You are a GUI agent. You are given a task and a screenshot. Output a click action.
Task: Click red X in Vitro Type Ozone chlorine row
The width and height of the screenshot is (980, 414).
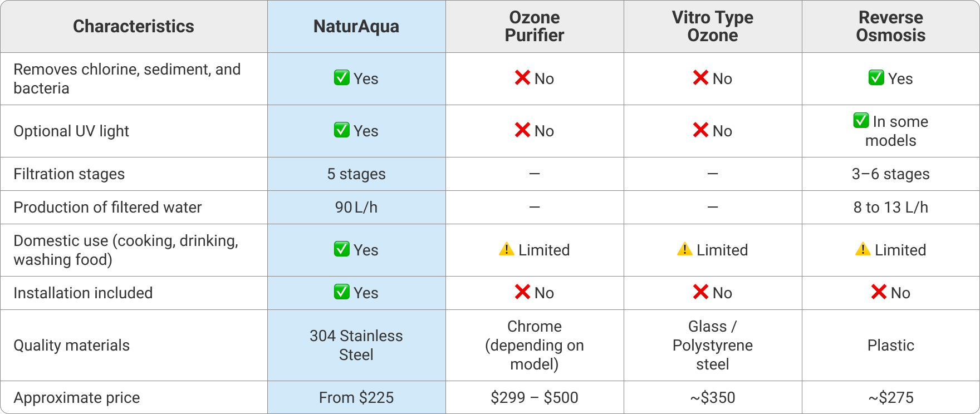click(x=700, y=78)
